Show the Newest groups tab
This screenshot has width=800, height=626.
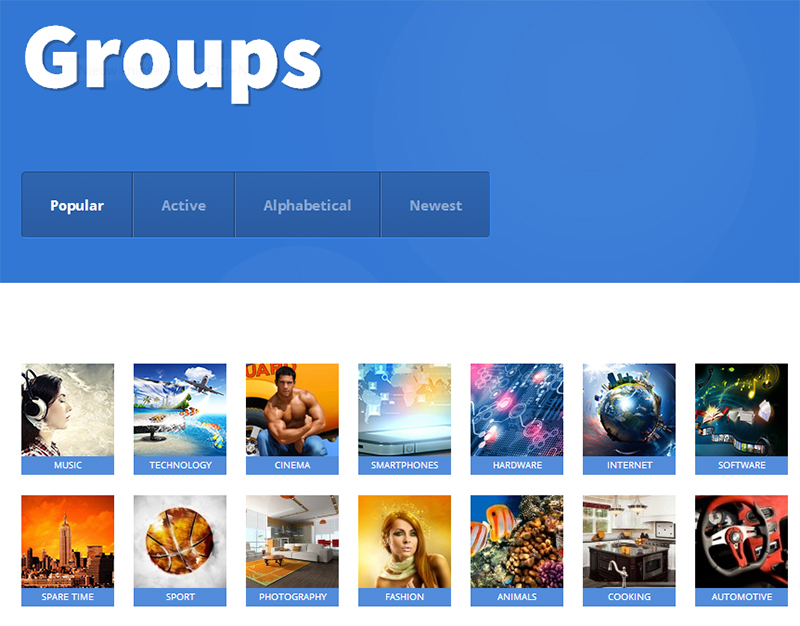pos(435,205)
